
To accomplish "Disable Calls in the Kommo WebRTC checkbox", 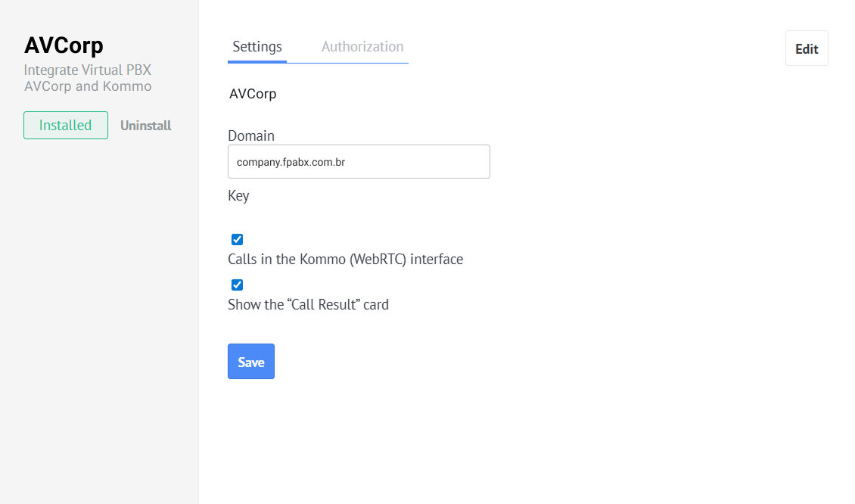I will point(237,240).
